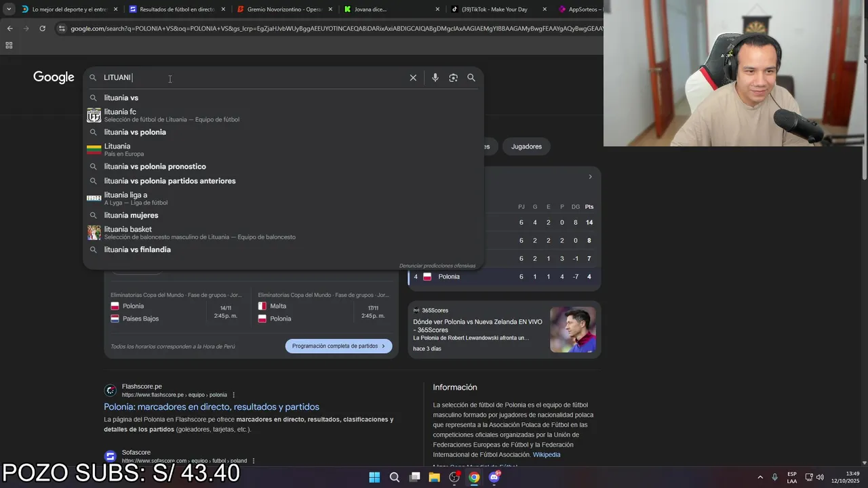Reload the current Google page

[42, 28]
